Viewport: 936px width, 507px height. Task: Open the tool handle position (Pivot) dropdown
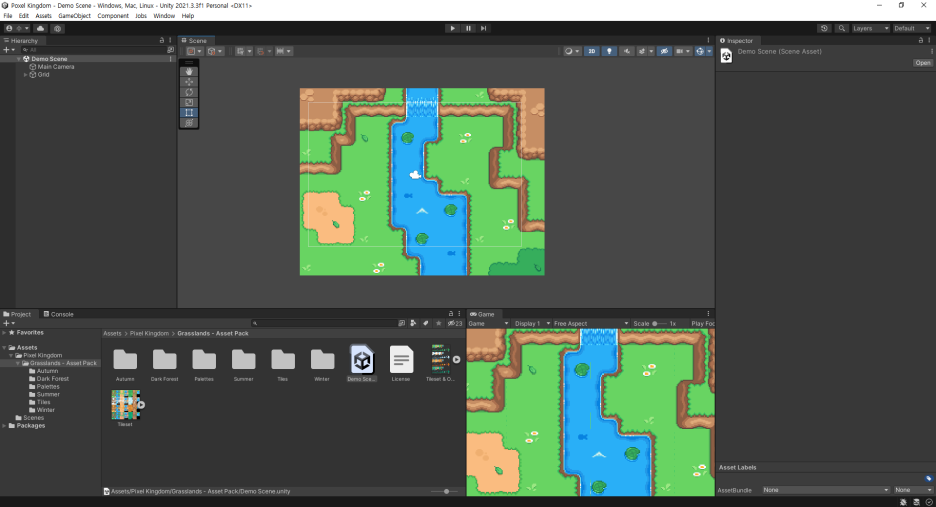(195, 51)
